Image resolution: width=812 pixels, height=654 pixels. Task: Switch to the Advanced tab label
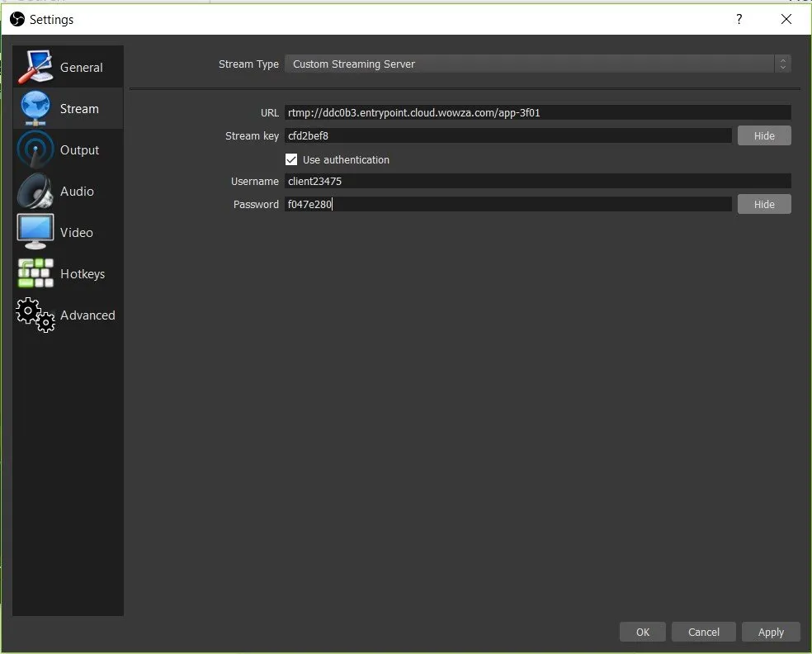(x=87, y=315)
